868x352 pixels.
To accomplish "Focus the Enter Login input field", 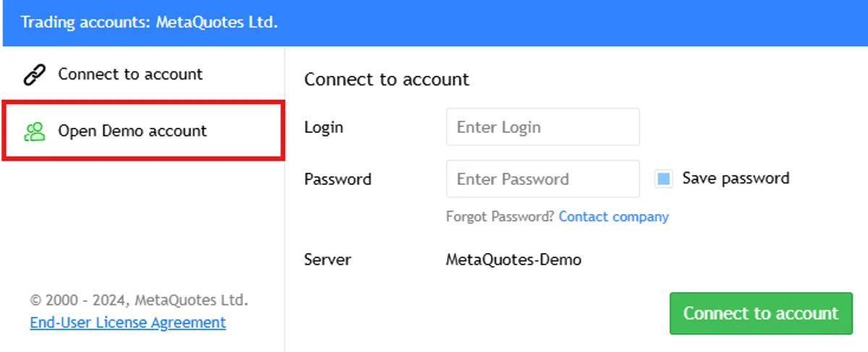I will 542,127.
